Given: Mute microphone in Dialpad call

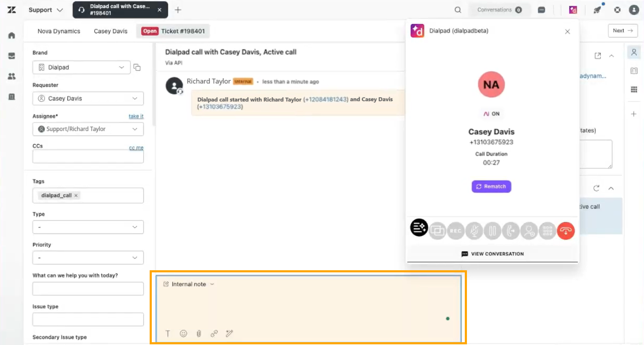Looking at the screenshot, I should click(x=474, y=231).
